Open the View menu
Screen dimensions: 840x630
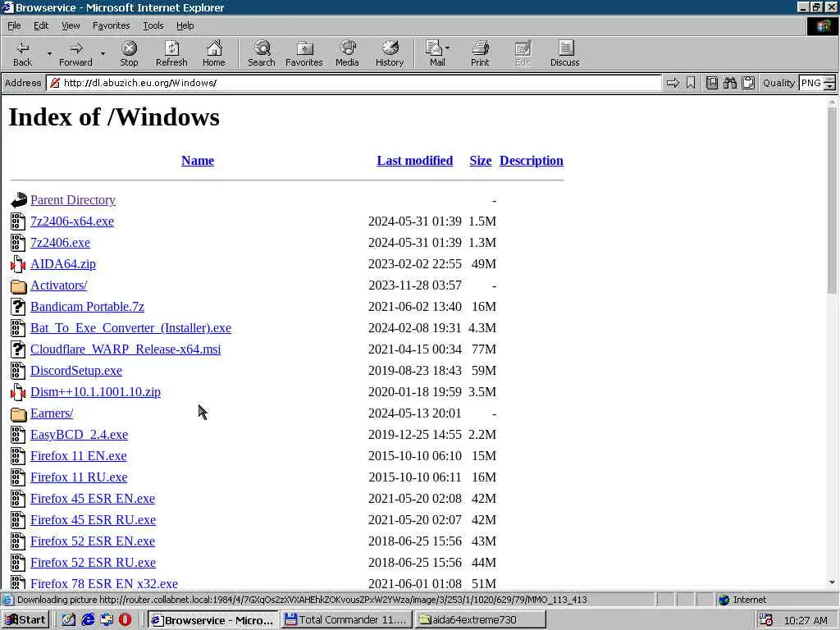(x=71, y=25)
